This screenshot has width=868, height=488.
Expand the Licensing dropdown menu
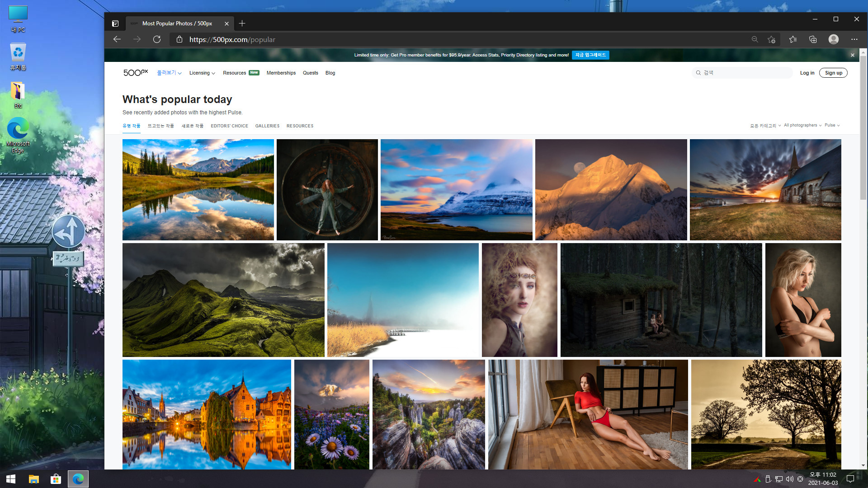202,73
